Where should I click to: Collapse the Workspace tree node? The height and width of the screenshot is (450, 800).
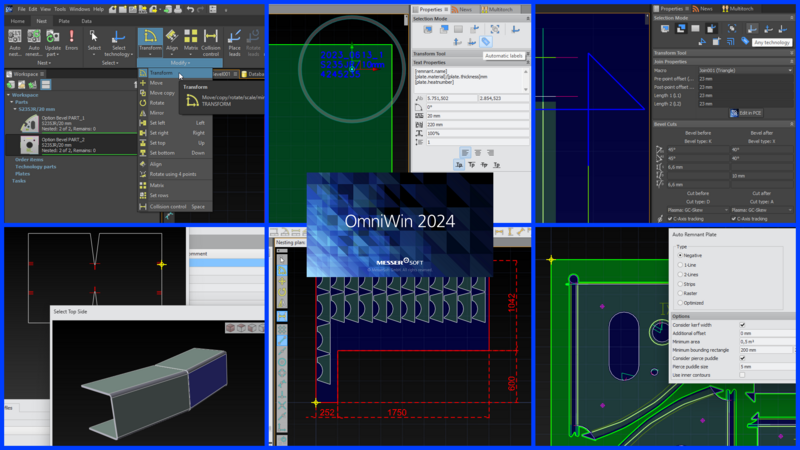coord(9,95)
